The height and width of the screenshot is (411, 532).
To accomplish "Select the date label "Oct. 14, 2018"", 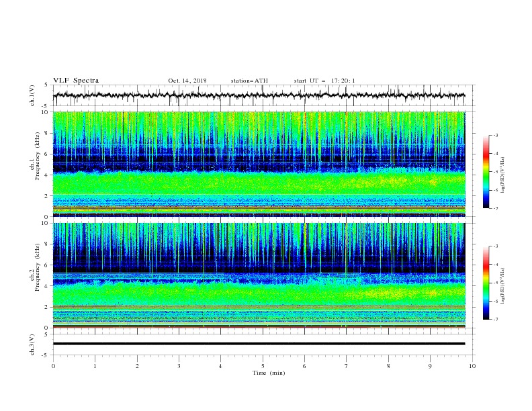I will pos(187,81).
